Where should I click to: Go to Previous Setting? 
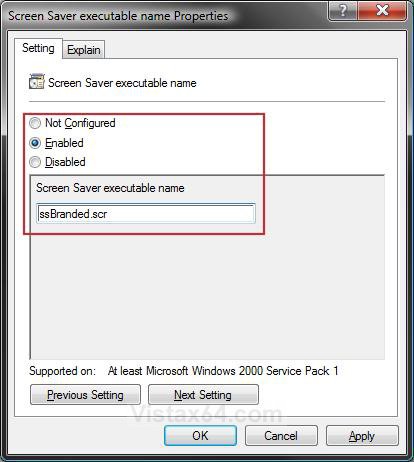[85, 395]
